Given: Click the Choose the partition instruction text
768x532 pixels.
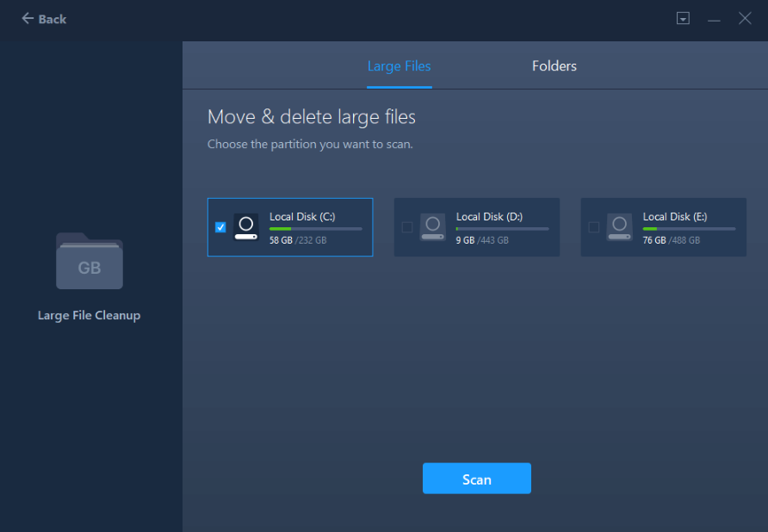Looking at the screenshot, I should coord(310,145).
